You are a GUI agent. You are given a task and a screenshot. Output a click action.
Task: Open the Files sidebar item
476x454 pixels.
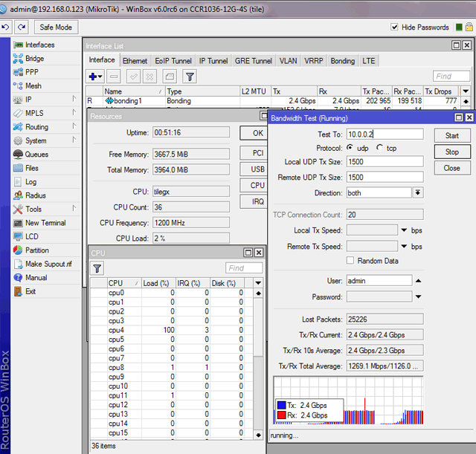31,168
